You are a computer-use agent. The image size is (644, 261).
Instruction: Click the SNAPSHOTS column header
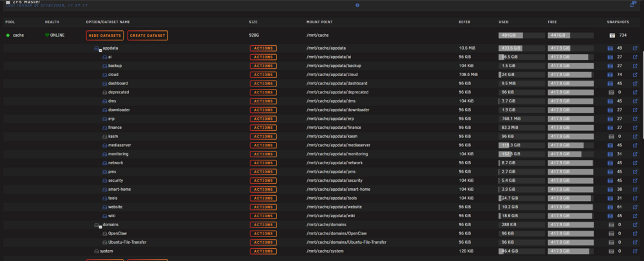click(618, 22)
